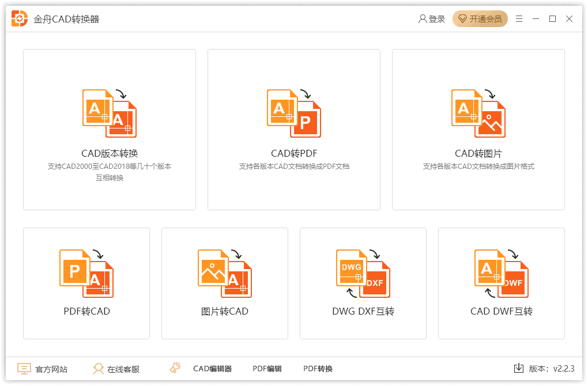Open the CAD编辑器 link

click(x=213, y=369)
